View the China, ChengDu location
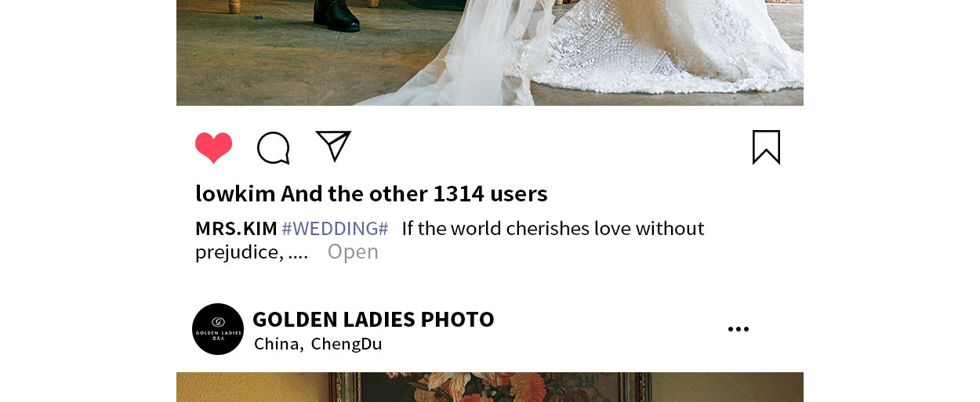Screen dimensions: 980x402 coord(318,344)
